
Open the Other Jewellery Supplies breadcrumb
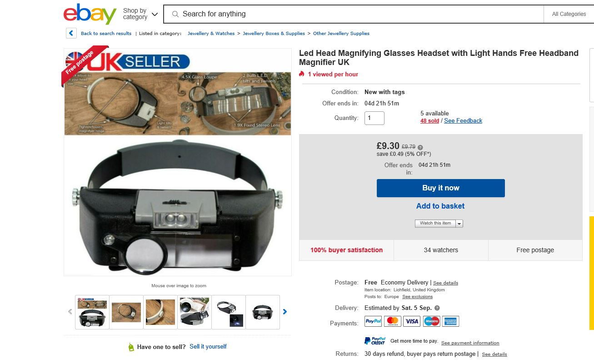341,34
